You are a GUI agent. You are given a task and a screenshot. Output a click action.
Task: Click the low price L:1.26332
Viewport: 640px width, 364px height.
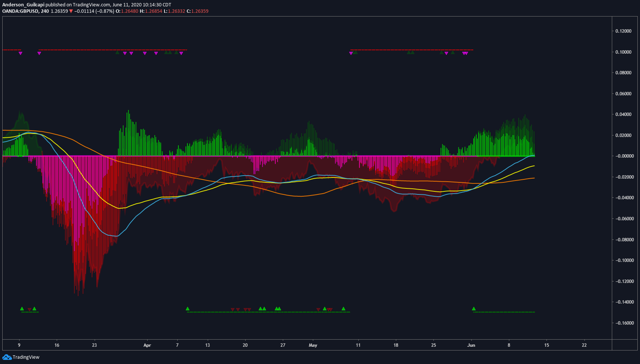pos(175,11)
